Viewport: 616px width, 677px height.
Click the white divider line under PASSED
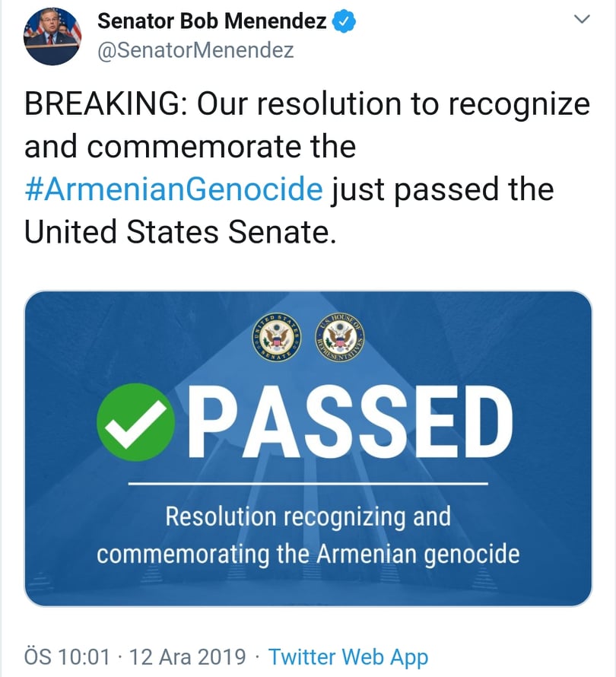click(308, 484)
